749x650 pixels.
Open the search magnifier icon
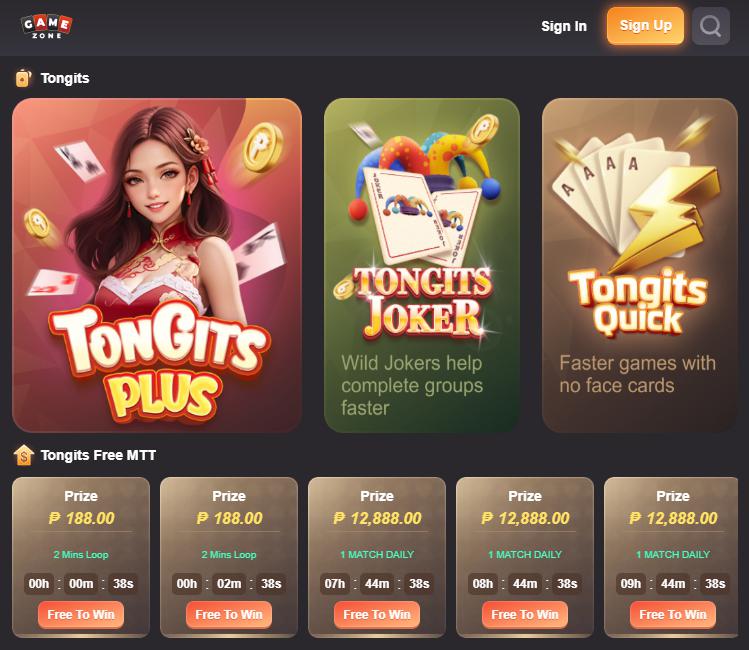[710, 26]
